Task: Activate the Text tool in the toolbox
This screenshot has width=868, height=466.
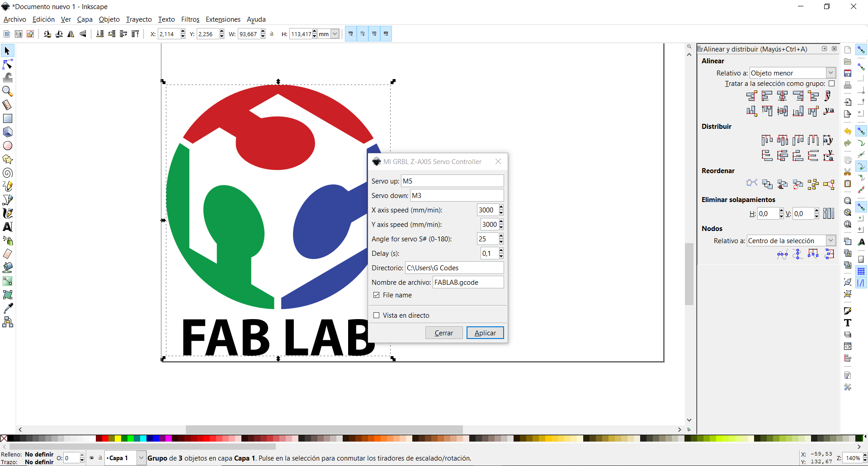Action: (x=8, y=227)
